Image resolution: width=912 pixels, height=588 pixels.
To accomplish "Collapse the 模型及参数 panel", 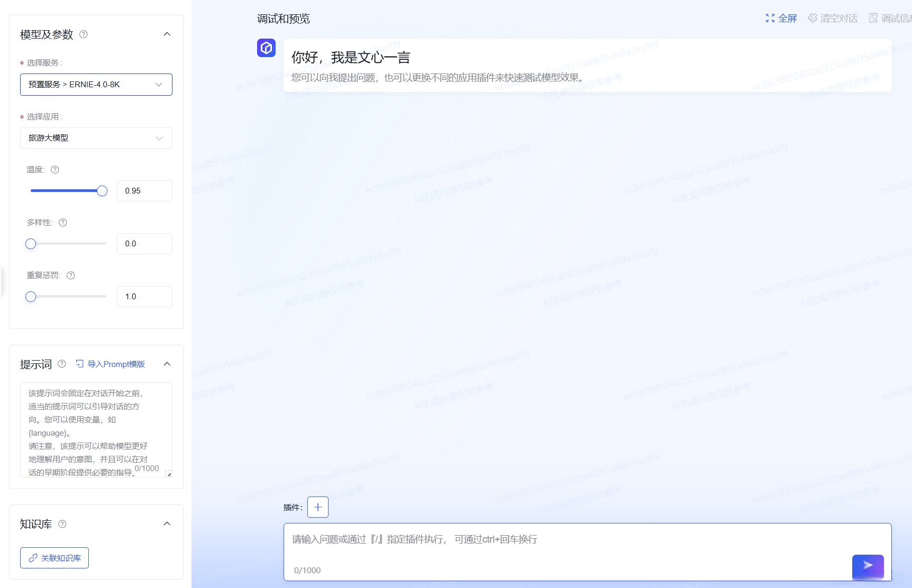I will 167,34.
